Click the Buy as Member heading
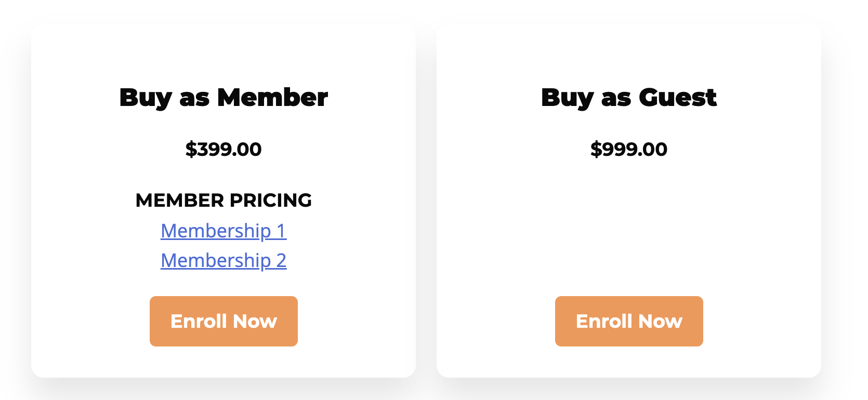The width and height of the screenshot is (868, 400). (223, 97)
